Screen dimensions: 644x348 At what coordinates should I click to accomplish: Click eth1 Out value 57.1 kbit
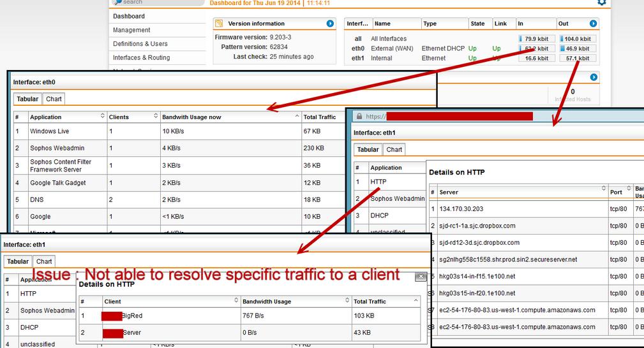[578, 58]
